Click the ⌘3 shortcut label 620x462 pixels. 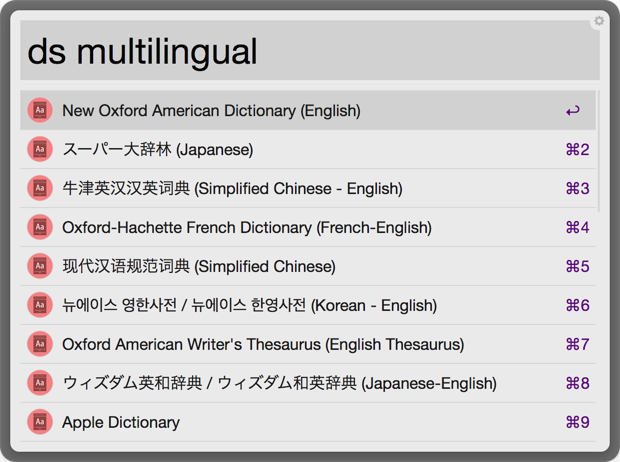pos(577,188)
